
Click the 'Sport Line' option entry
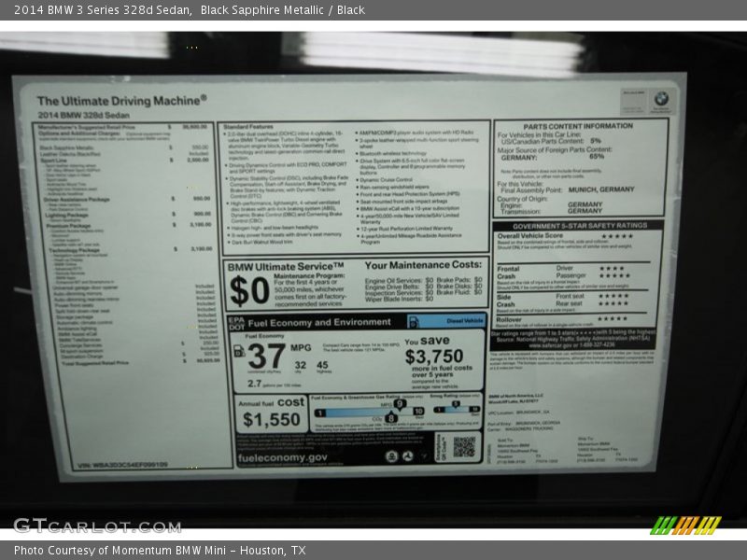point(53,161)
